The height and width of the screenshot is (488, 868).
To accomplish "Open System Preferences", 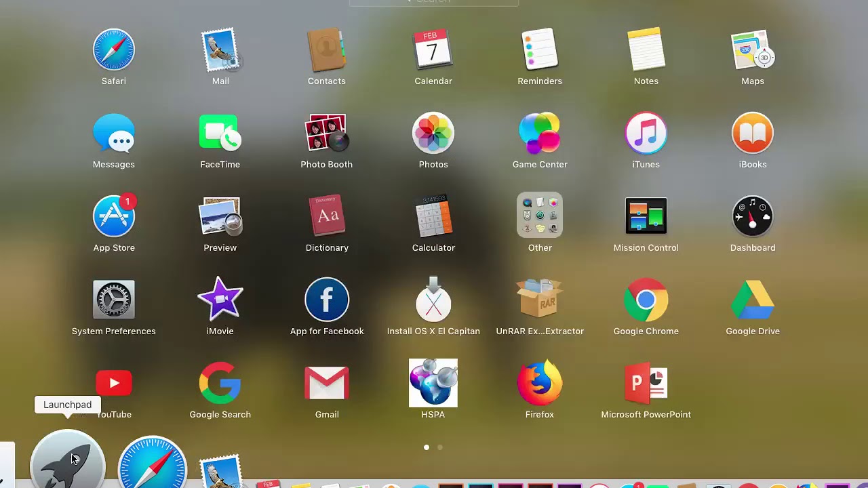I will tap(114, 300).
